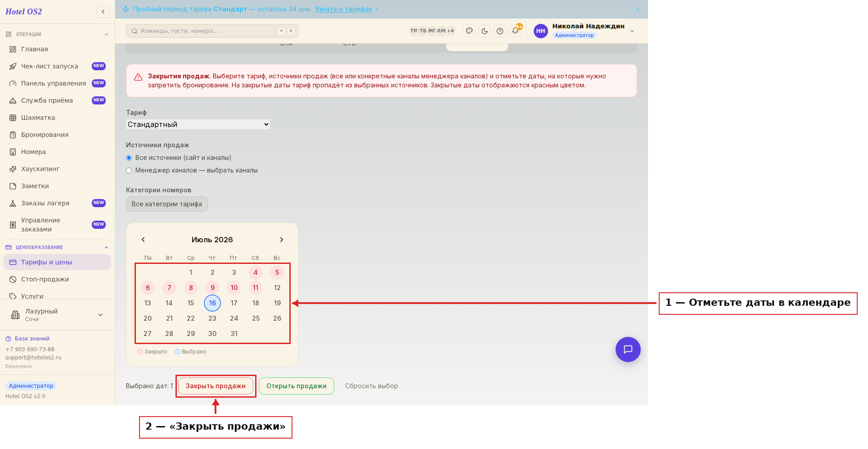The width and height of the screenshot is (868, 449).
Task: Toggle Все категории тарифа chip
Action: tap(167, 204)
